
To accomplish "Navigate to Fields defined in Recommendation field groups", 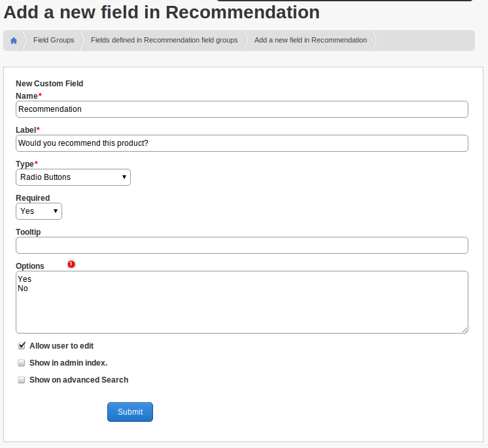I will click(x=164, y=41).
